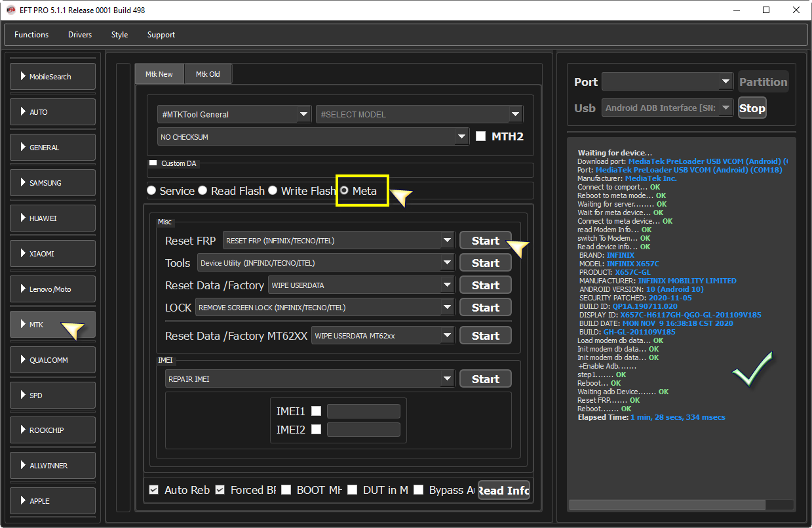Start the Reset Data MT62XX operation

point(486,336)
